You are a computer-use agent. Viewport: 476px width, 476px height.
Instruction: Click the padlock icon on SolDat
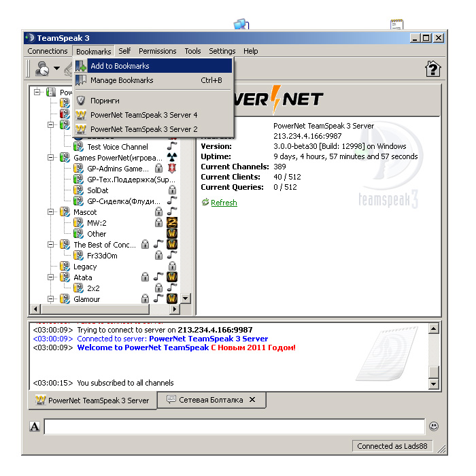(x=172, y=190)
